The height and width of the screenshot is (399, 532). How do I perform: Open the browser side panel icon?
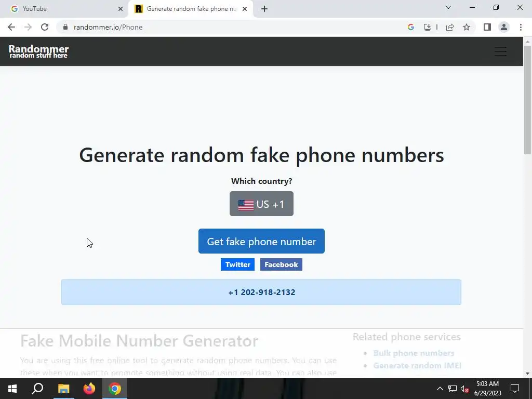(x=487, y=27)
